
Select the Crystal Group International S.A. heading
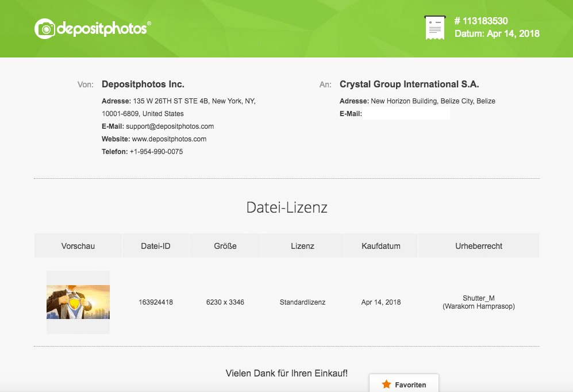409,84
